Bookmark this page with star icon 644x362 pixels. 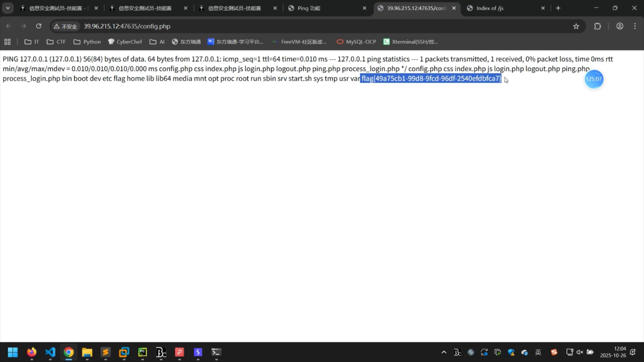tap(576, 26)
